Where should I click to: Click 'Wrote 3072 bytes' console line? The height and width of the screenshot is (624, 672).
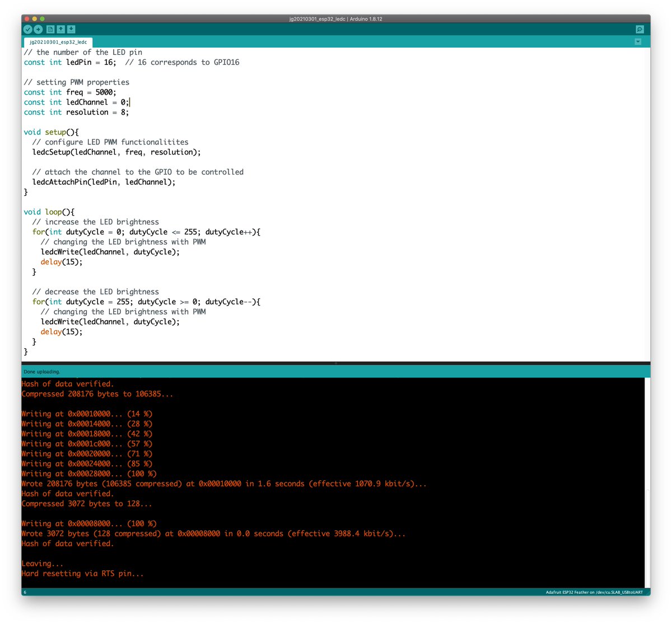coord(213,534)
